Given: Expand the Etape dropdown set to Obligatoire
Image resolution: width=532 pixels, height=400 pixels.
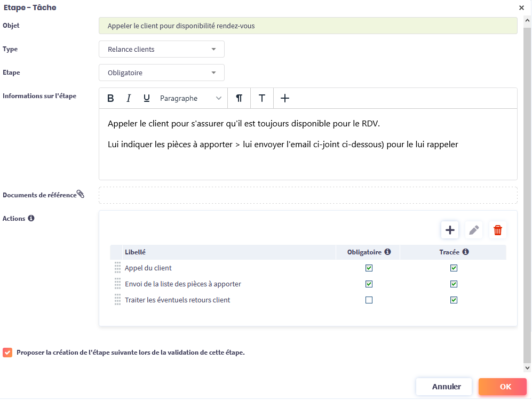Looking at the screenshot, I should pos(161,73).
